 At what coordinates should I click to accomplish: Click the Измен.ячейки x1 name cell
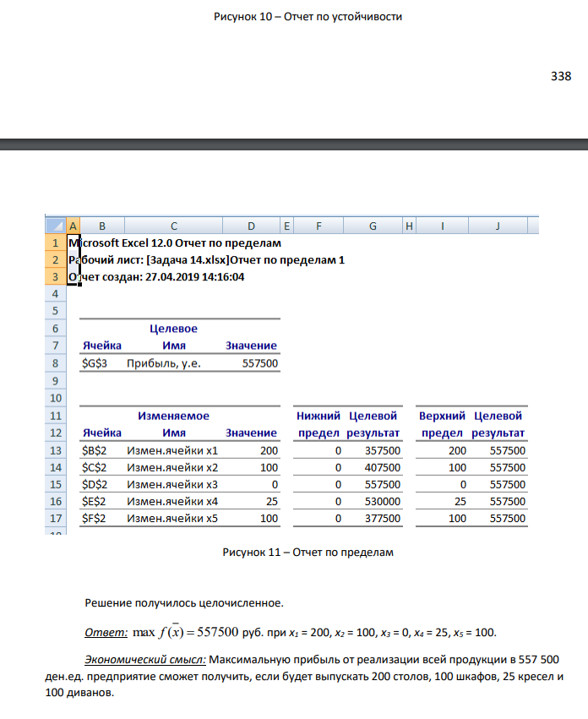172,450
